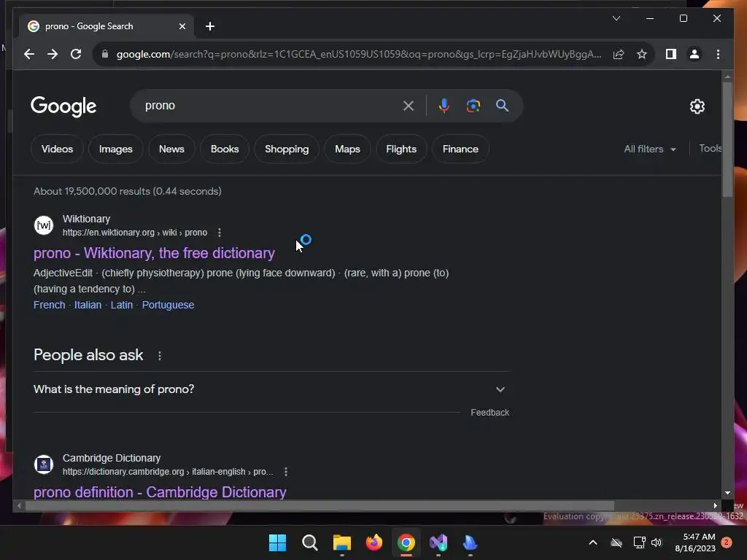Filter results by Books

[225, 149]
